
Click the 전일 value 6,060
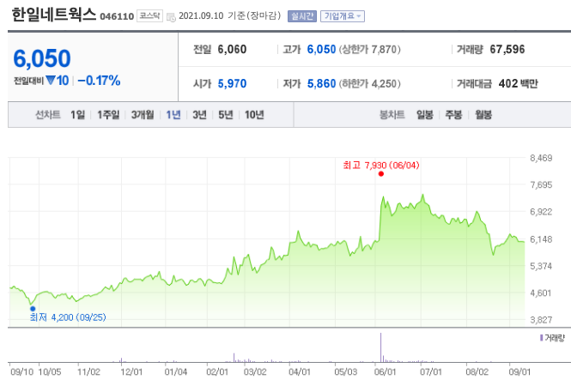(x=232, y=50)
